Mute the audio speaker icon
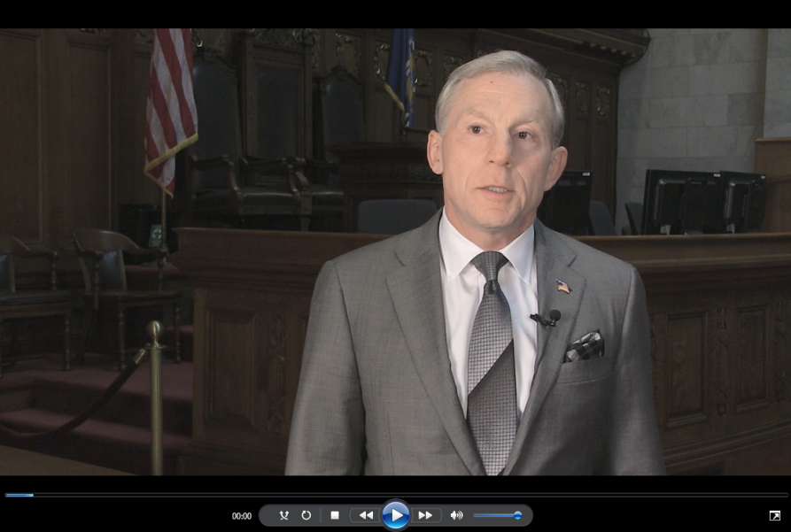Screen dimensions: 791x532 click(456, 515)
